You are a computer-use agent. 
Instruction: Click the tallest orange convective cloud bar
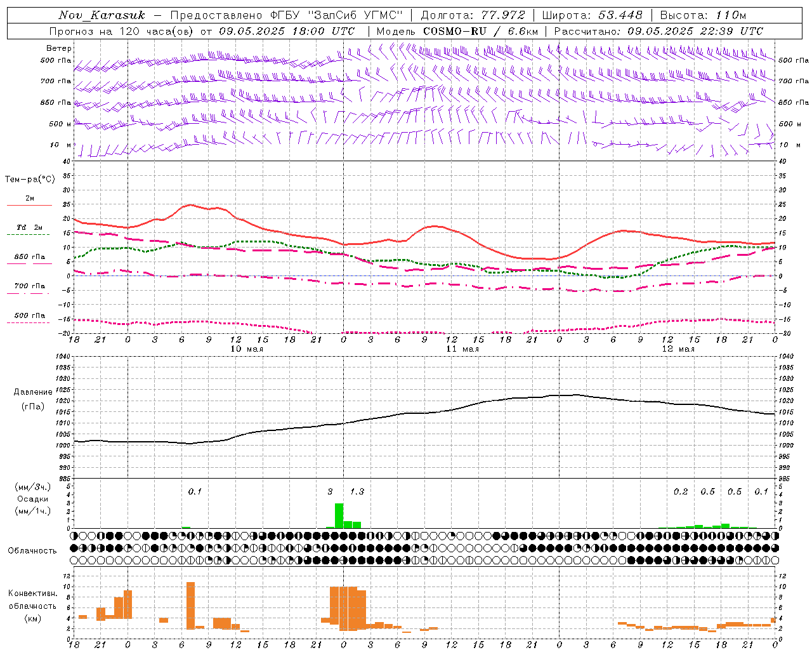click(190, 606)
